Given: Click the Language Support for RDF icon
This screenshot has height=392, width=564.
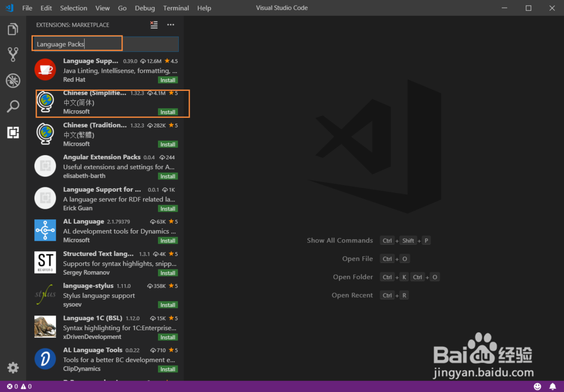Looking at the screenshot, I should point(45,198).
